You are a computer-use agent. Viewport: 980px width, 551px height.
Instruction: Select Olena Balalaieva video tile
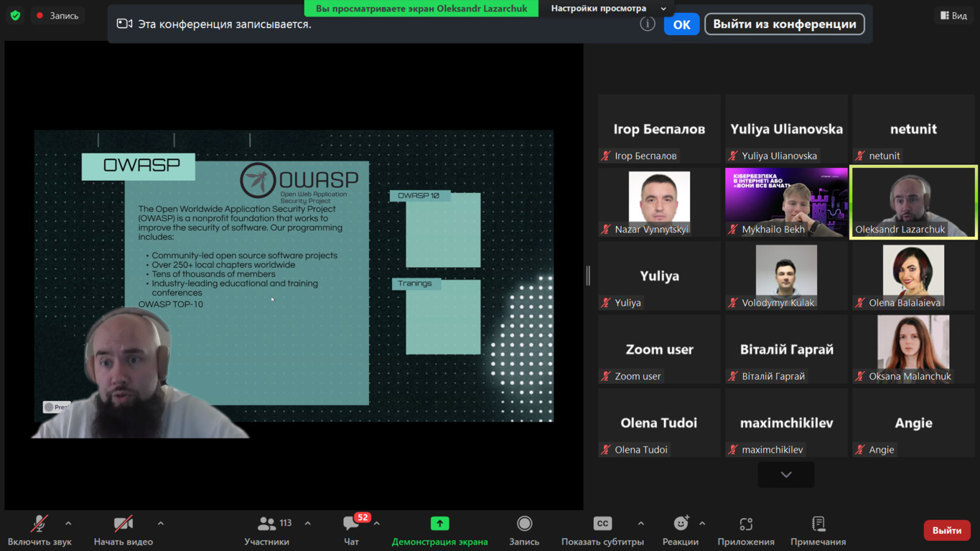pos(913,276)
